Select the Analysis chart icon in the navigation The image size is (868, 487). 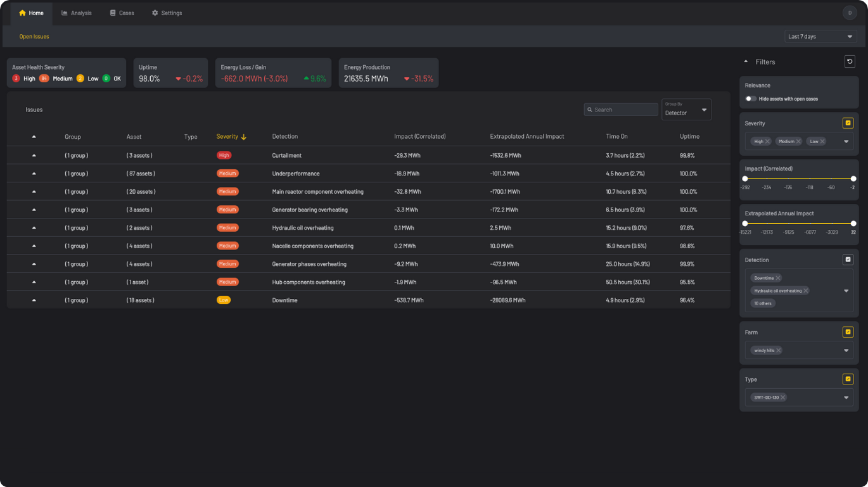[x=63, y=12]
